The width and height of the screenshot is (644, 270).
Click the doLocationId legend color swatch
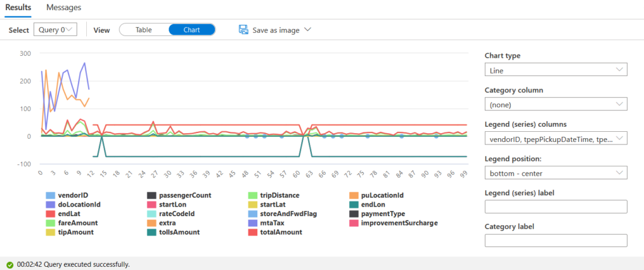tap(50, 204)
